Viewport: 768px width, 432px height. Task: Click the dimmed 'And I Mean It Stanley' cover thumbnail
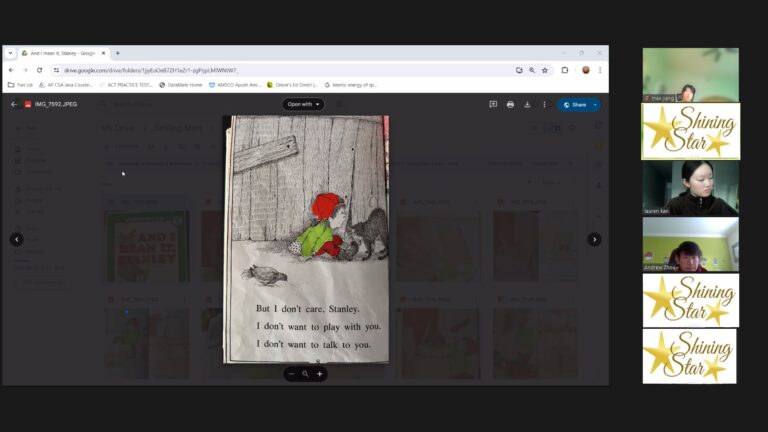[x=146, y=246]
